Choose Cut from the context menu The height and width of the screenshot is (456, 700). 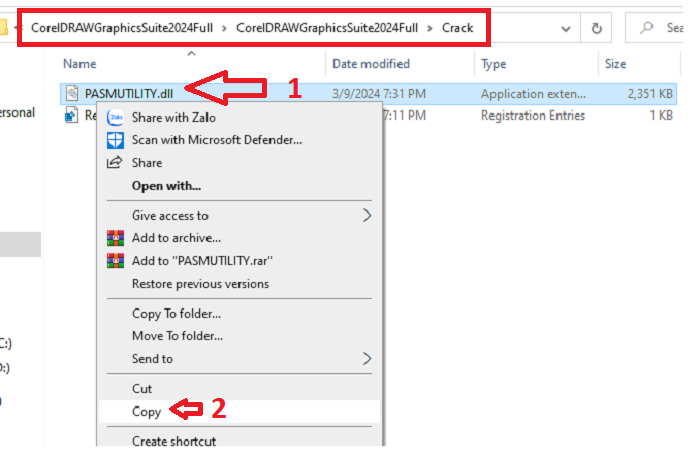[x=142, y=389]
